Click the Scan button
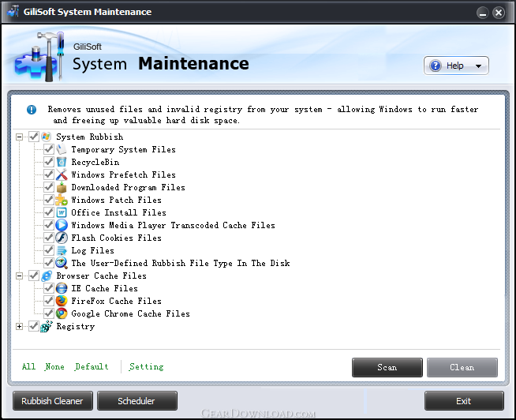This screenshot has width=516, height=420. [387, 367]
